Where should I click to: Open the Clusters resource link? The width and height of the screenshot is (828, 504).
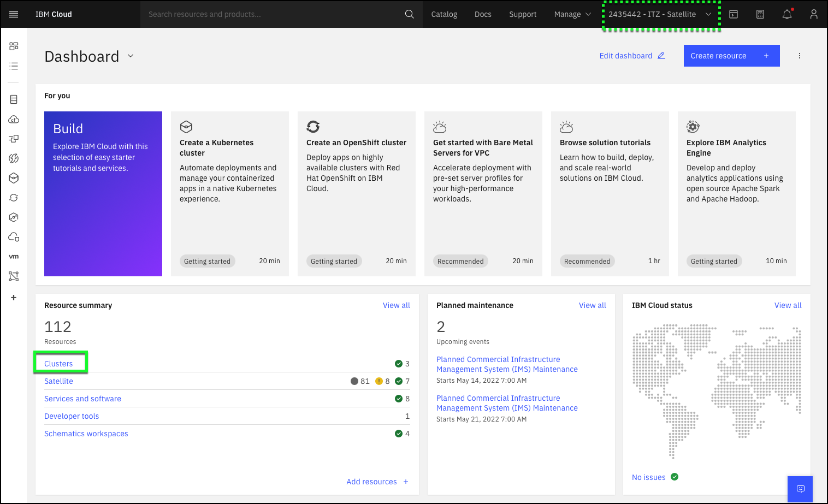(58, 364)
